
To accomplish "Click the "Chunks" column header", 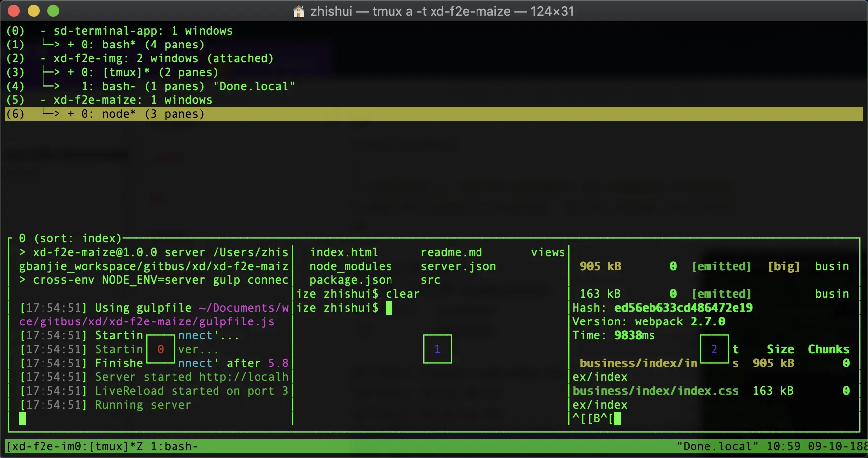I will tap(828, 349).
